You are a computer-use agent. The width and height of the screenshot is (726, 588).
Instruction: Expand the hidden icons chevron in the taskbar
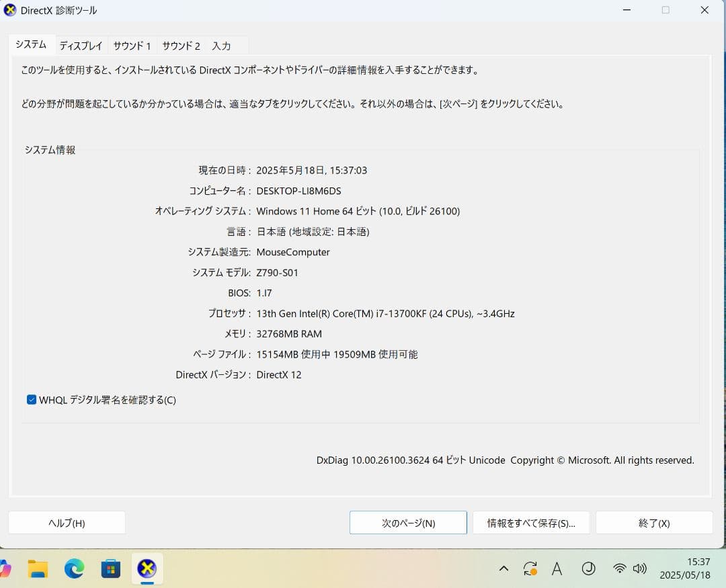pyautogui.click(x=503, y=569)
